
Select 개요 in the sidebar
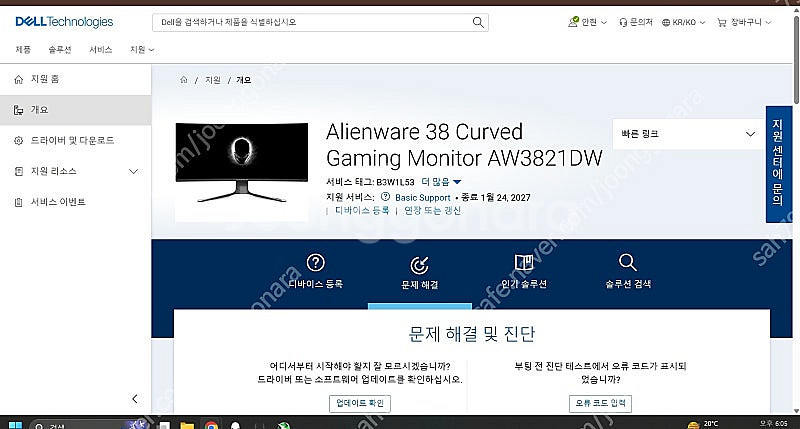pos(76,110)
